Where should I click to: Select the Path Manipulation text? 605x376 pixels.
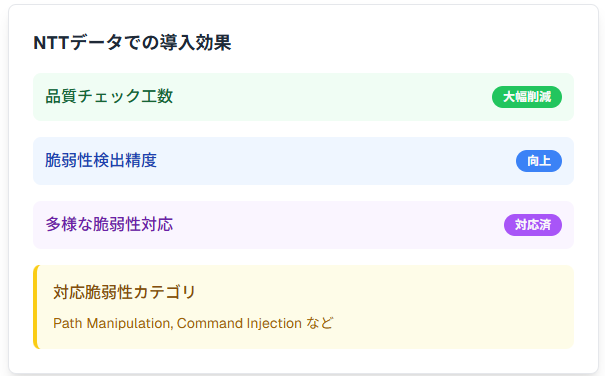[113, 323]
